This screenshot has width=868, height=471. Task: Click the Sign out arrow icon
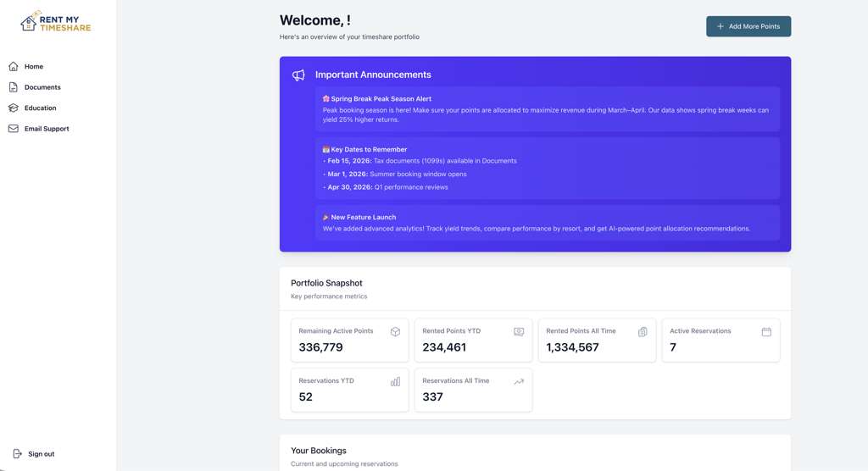17,454
